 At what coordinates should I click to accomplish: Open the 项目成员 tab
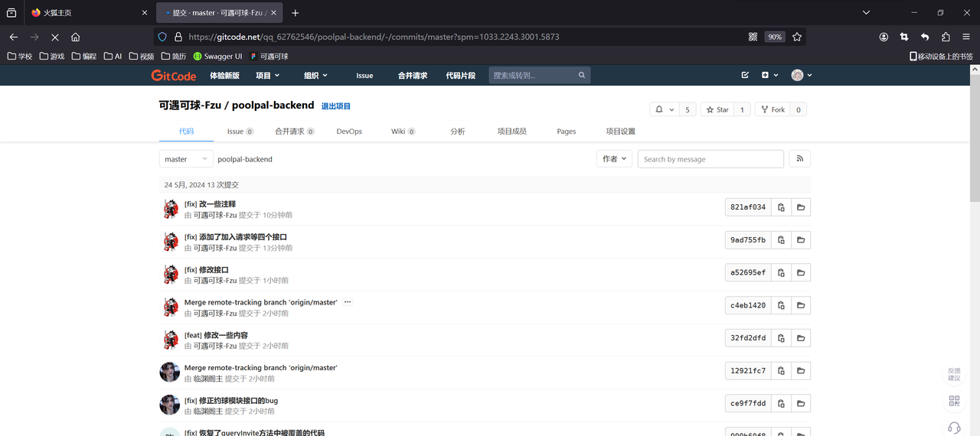click(x=511, y=132)
